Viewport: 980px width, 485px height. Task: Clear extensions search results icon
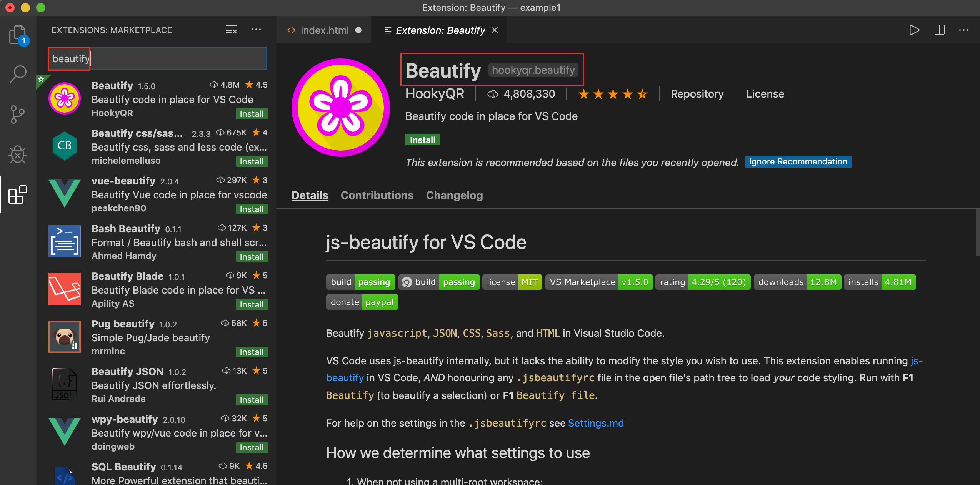(232, 30)
